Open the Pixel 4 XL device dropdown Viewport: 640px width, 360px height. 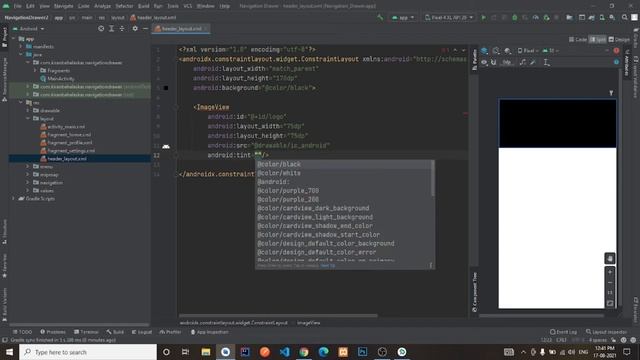[x=449, y=18]
